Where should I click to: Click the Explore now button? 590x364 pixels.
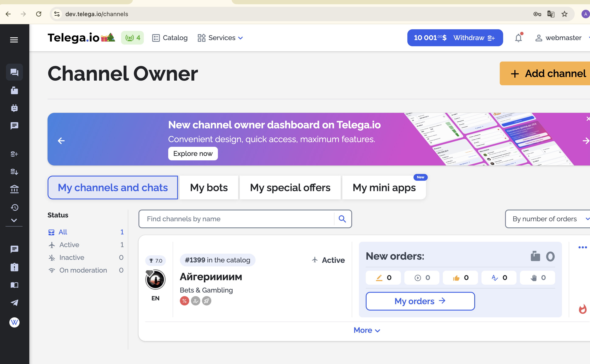point(193,154)
